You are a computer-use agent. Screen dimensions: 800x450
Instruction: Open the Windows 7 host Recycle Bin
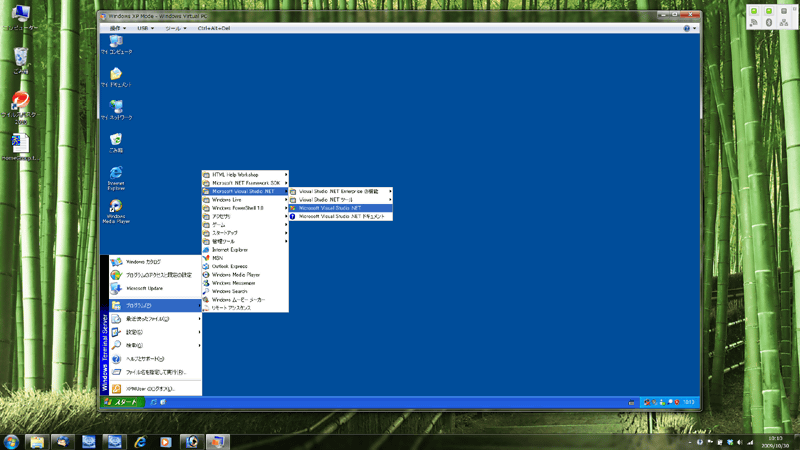click(x=21, y=60)
